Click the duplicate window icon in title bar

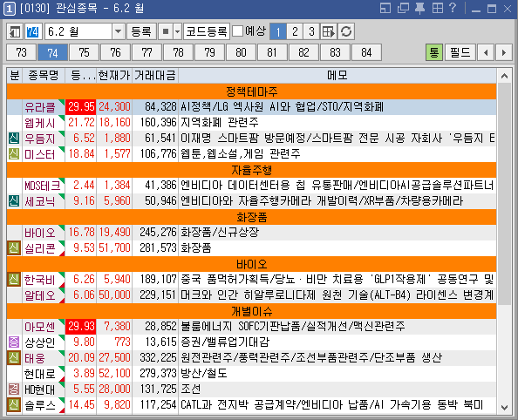[403, 8]
